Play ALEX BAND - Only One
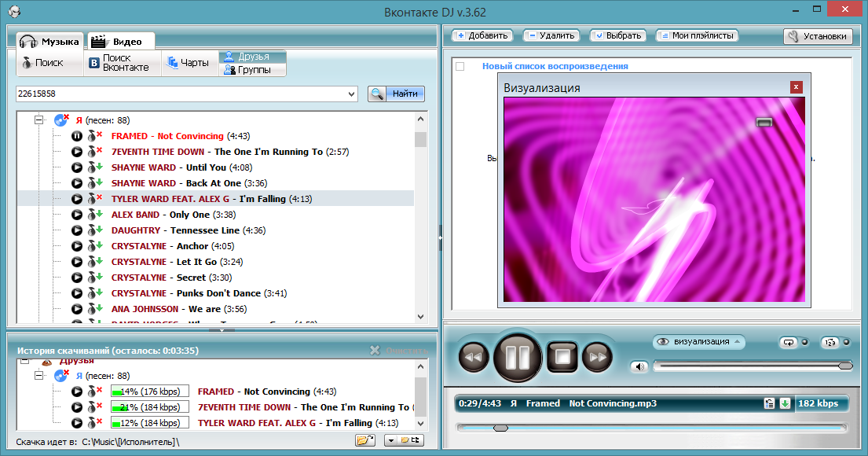 click(77, 215)
